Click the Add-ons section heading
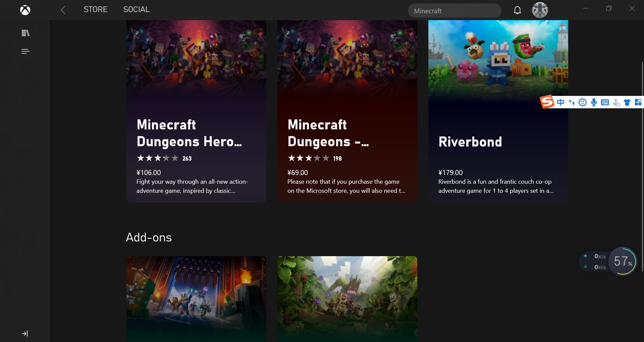The image size is (644, 342). [x=149, y=237]
